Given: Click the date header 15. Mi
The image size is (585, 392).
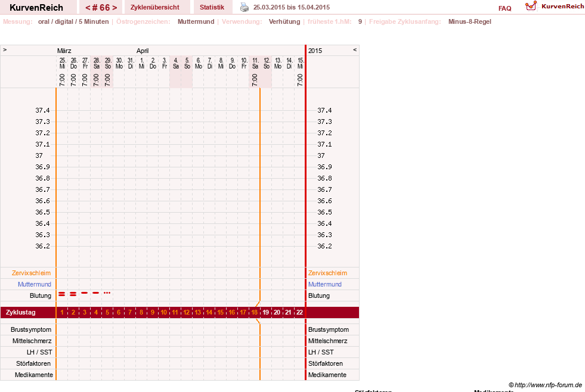Looking at the screenshot, I should click(x=301, y=63).
